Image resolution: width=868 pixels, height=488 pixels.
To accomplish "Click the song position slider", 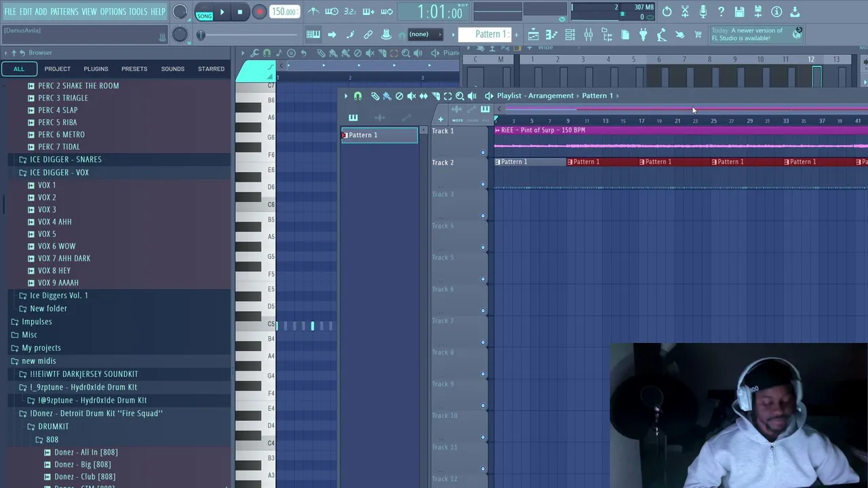I will [250, 35].
